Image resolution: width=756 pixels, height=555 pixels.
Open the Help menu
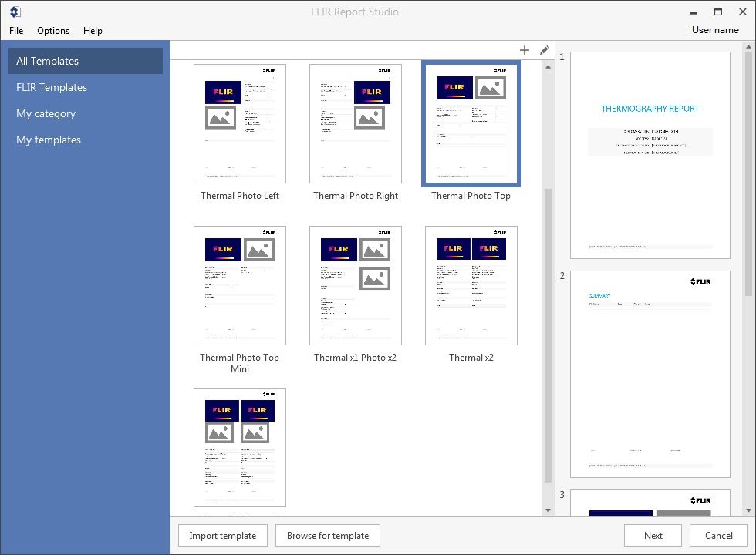pos(93,31)
